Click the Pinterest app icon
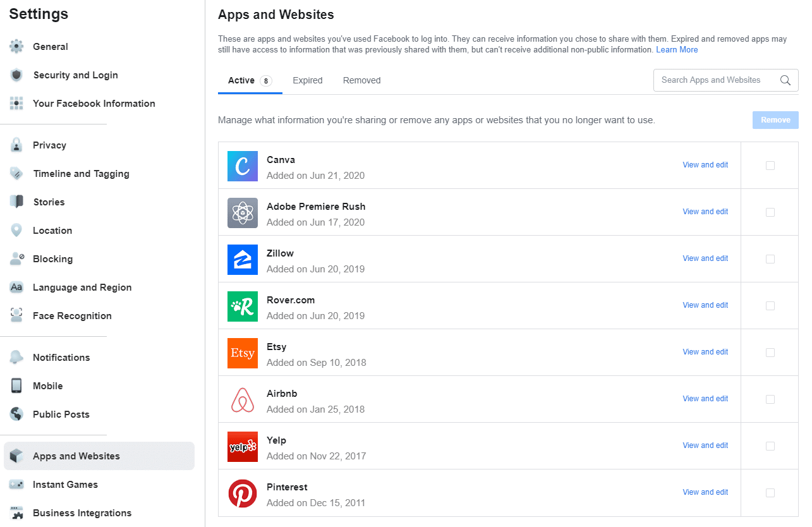Viewport: 812px width, 527px height. click(x=243, y=494)
